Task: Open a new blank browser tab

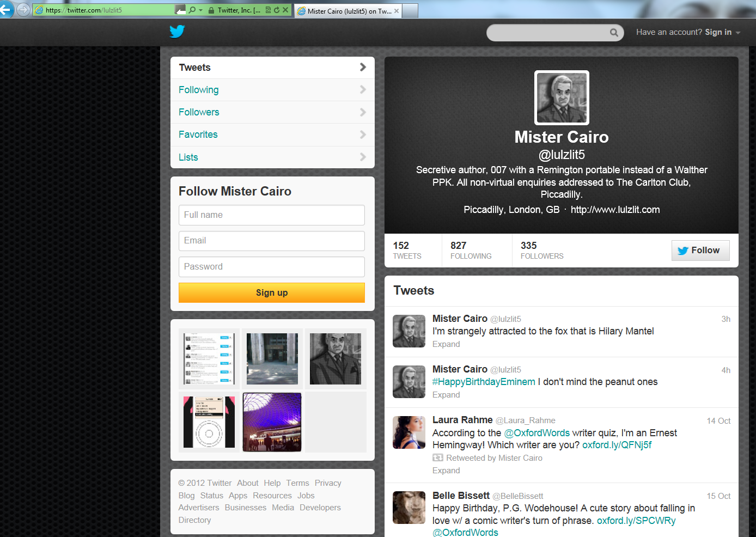Action: tap(411, 11)
